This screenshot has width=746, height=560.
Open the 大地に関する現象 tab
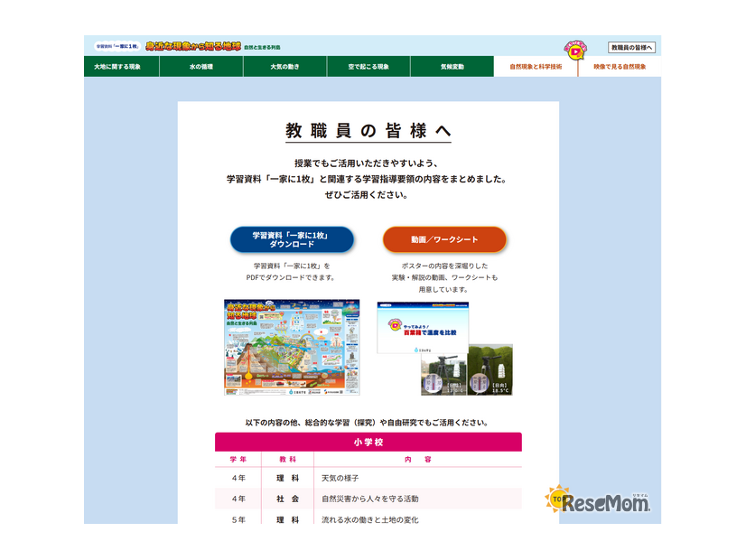(x=120, y=65)
